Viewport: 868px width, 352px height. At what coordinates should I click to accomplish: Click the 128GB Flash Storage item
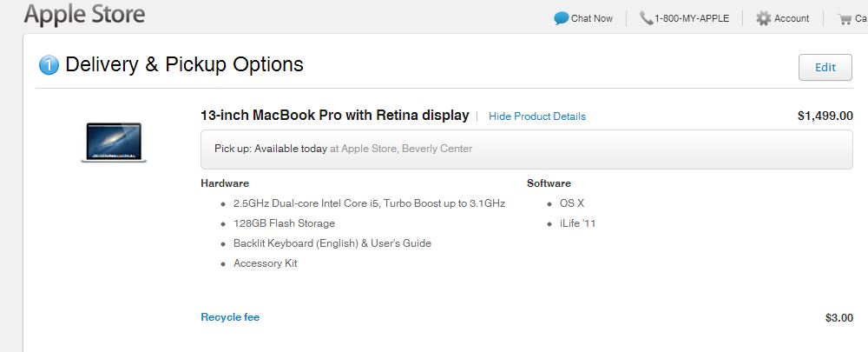(x=284, y=223)
